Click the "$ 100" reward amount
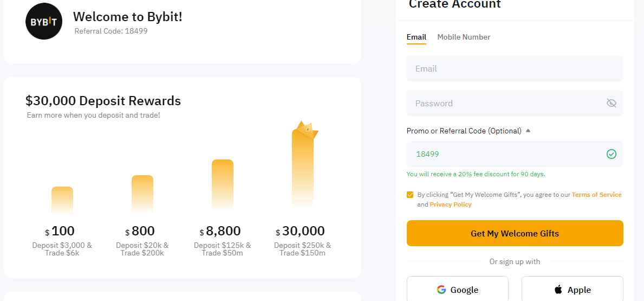This screenshot has height=301, width=644. coord(60,231)
